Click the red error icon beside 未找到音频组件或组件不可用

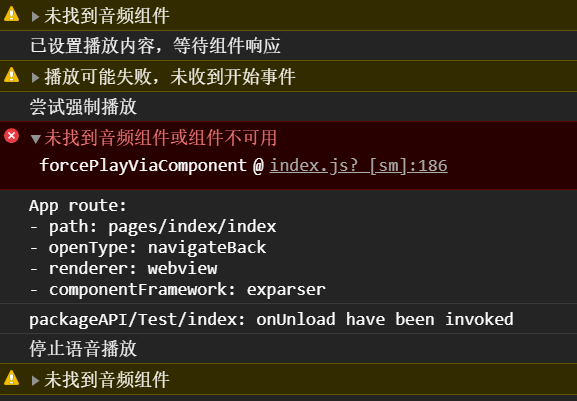[11, 136]
